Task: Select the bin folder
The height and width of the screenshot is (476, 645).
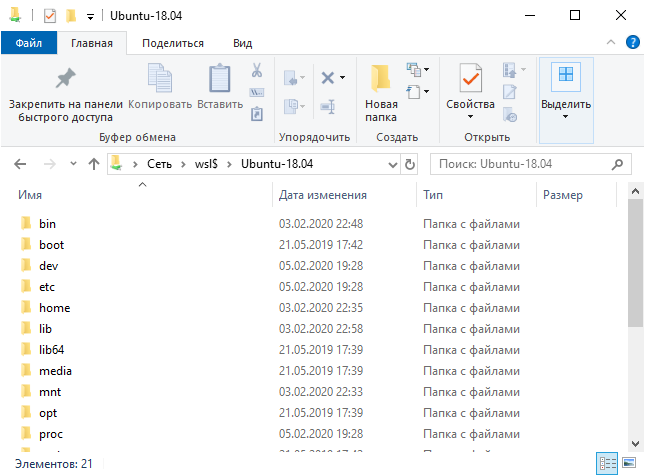Action: point(47,224)
